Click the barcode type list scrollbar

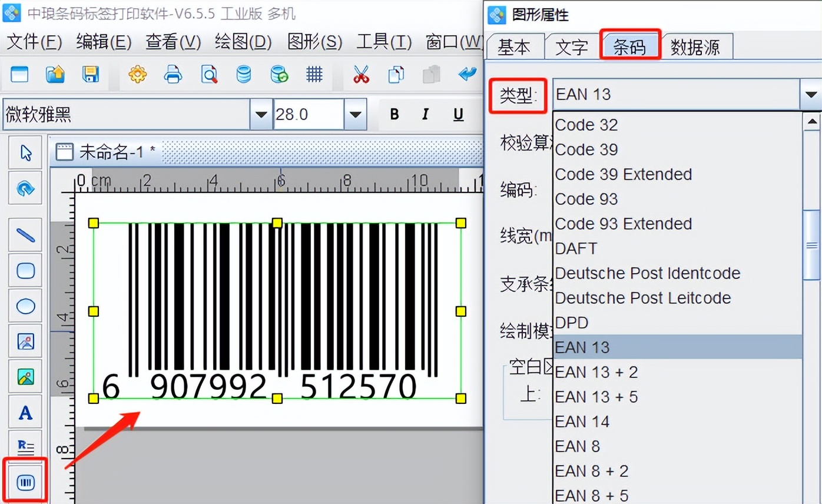812,245
